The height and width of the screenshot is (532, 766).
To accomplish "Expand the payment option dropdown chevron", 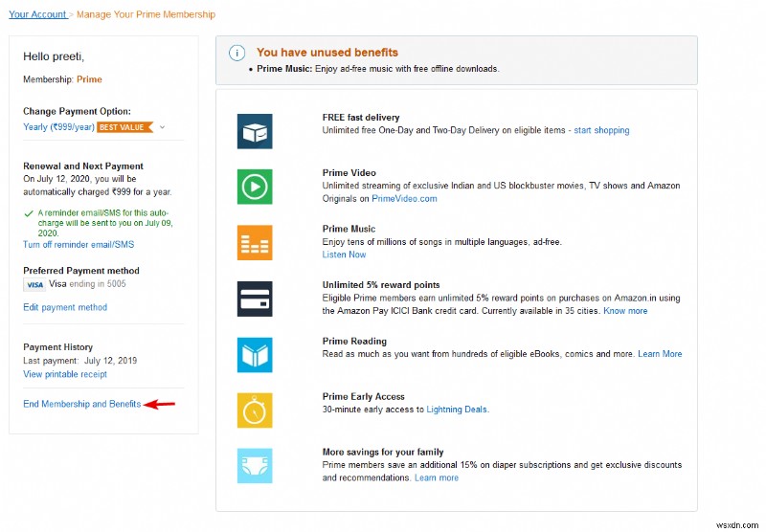I will click(162, 127).
